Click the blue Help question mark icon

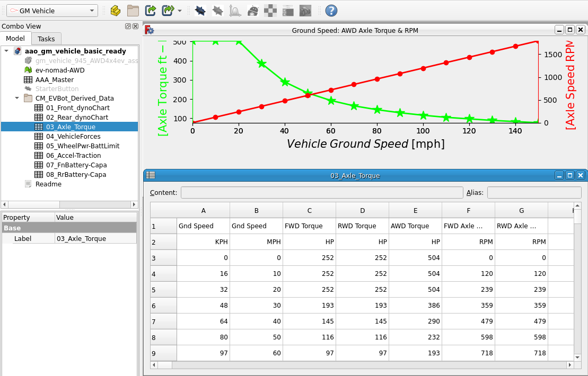click(x=331, y=10)
